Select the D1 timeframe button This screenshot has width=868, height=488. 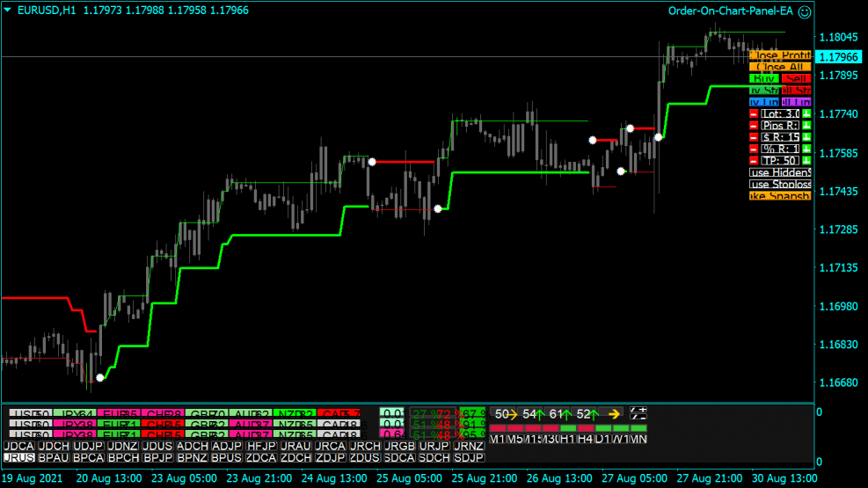point(602,439)
